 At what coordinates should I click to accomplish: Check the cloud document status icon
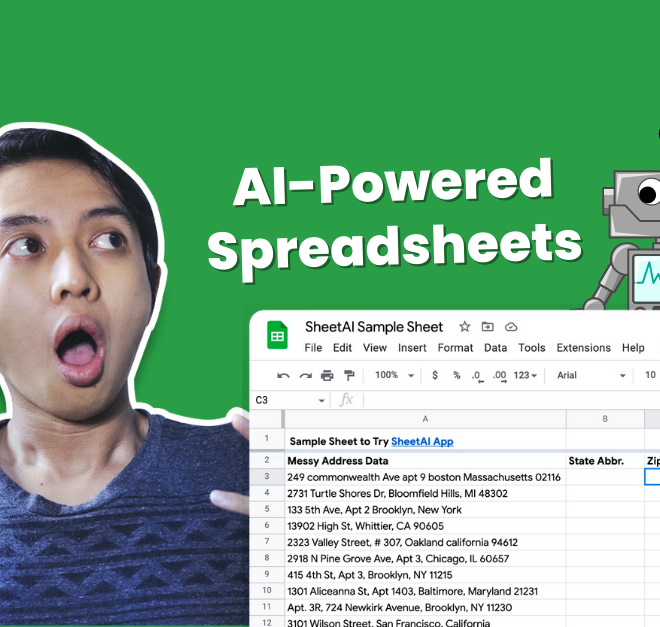(511, 327)
